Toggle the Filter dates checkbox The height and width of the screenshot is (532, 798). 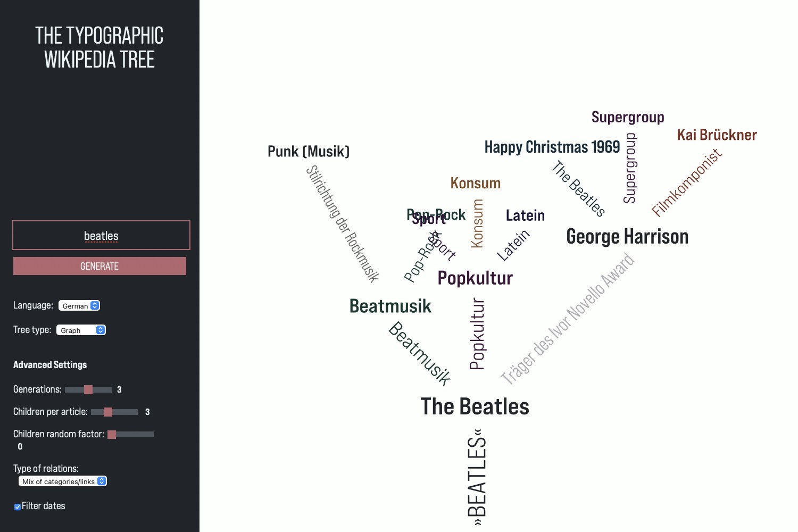pyautogui.click(x=18, y=507)
